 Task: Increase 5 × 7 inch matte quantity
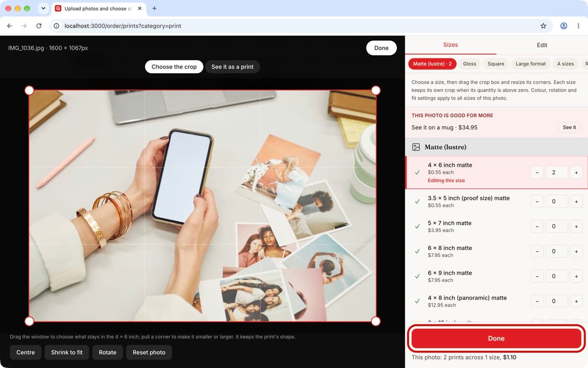[x=576, y=226]
